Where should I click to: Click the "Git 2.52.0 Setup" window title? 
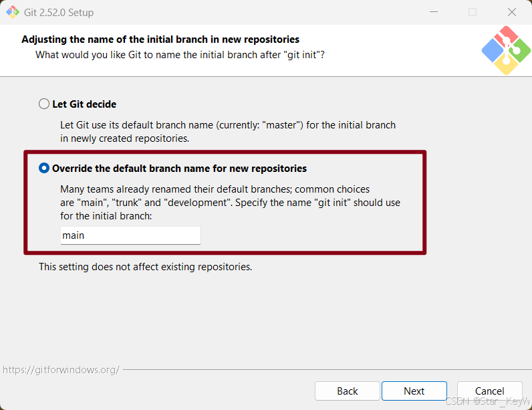point(59,13)
